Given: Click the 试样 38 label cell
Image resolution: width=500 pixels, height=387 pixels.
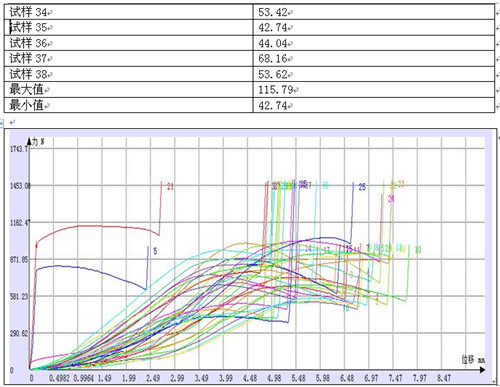Looking at the screenshot, I should click(129, 74).
